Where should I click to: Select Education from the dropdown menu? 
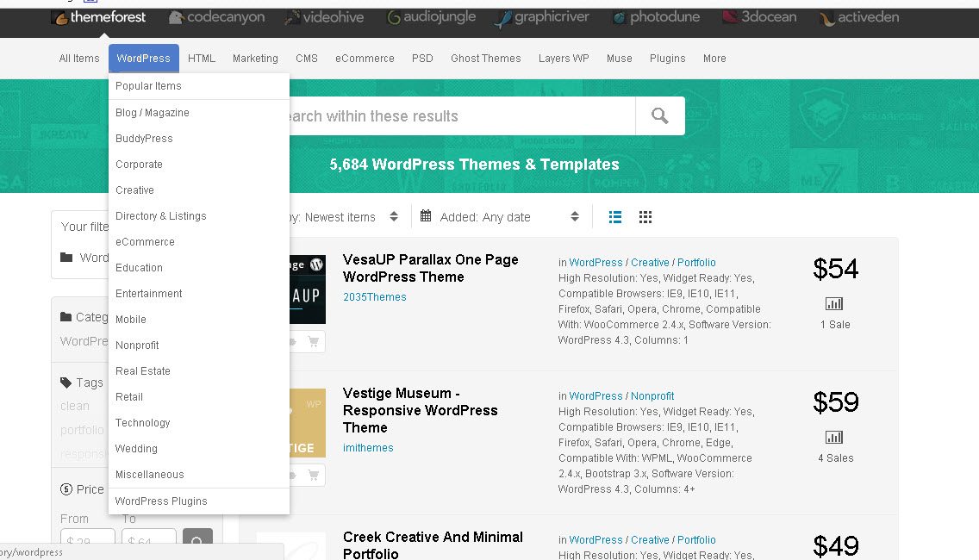[x=199, y=268]
